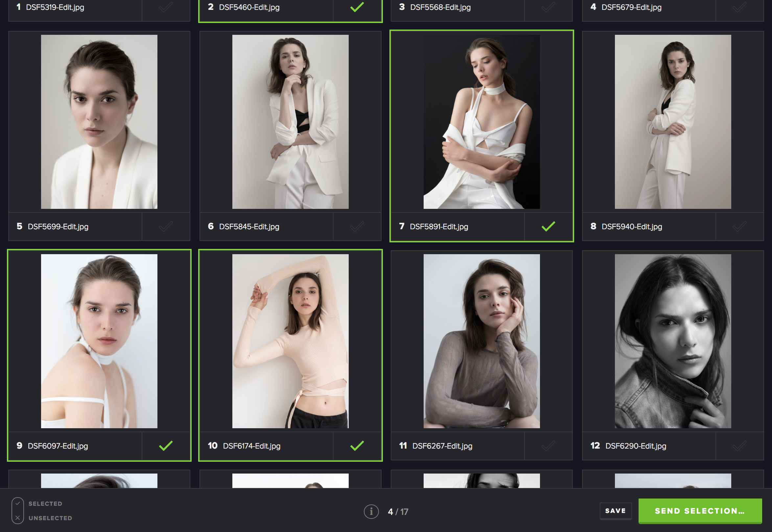Click the 4 / 17 selection counter

tap(398, 512)
